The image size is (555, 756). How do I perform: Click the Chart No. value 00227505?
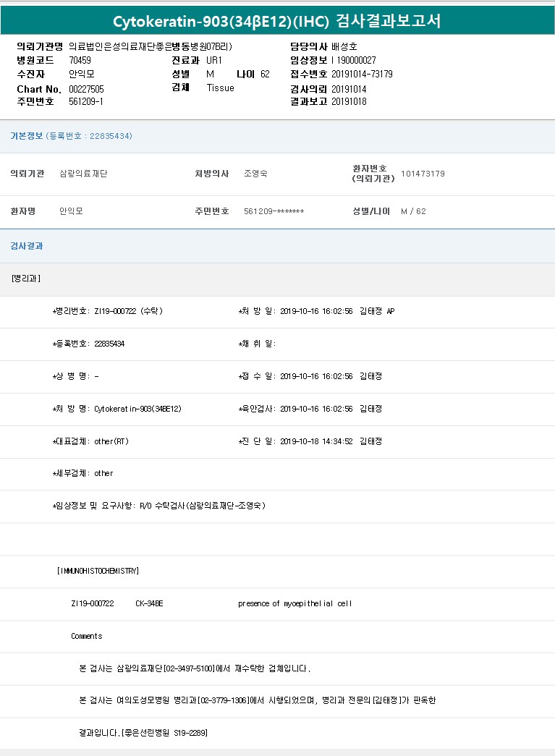[x=87, y=88]
